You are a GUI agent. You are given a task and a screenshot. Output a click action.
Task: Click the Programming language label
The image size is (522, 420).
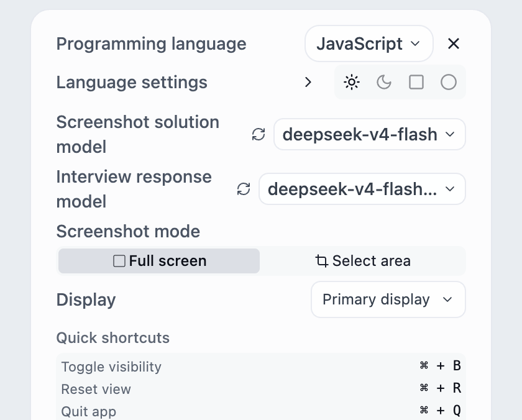coord(152,44)
